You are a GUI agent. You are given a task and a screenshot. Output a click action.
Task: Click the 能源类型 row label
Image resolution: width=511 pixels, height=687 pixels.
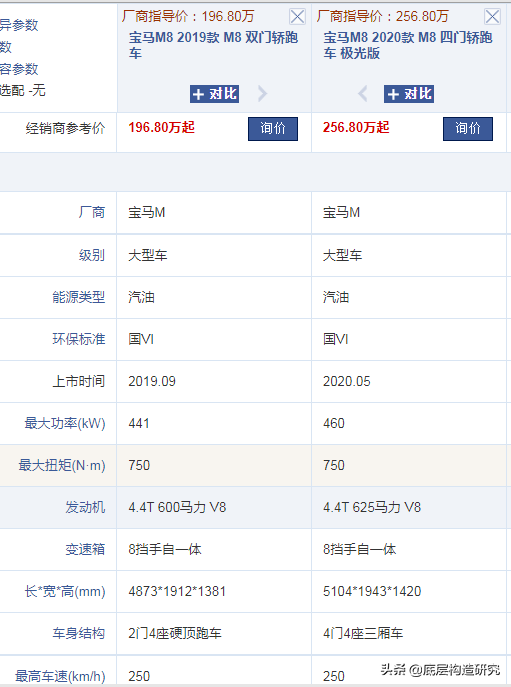click(79, 297)
